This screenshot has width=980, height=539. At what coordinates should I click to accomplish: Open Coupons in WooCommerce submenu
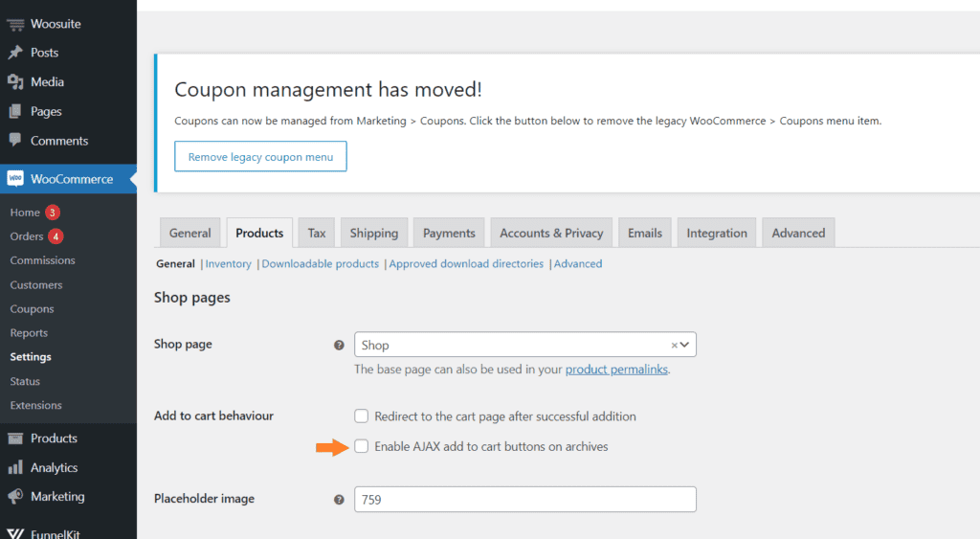(32, 309)
